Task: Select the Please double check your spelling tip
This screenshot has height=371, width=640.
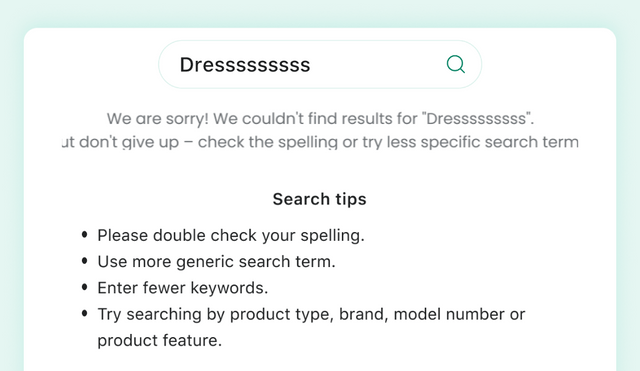Action: pyautogui.click(x=231, y=235)
